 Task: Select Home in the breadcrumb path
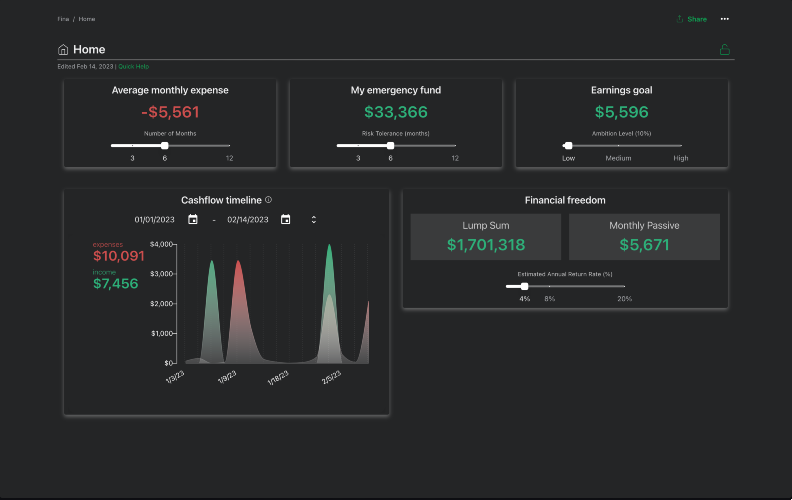[x=87, y=19]
